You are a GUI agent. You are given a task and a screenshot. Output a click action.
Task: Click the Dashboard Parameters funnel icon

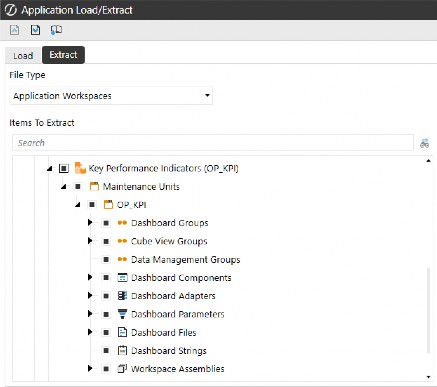122,314
